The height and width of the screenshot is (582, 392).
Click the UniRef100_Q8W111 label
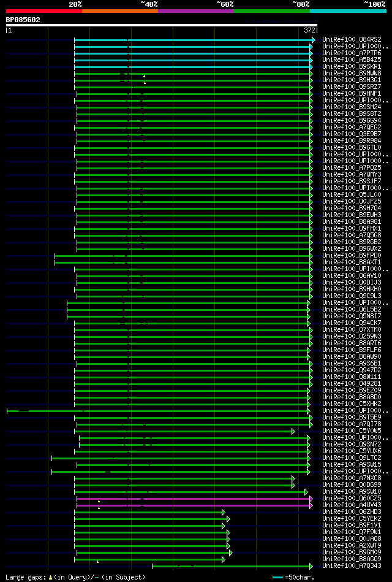[352, 377]
